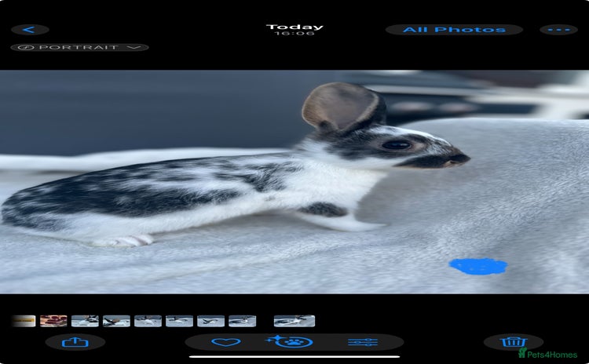Tap the Today 16:06 date title

point(294,30)
